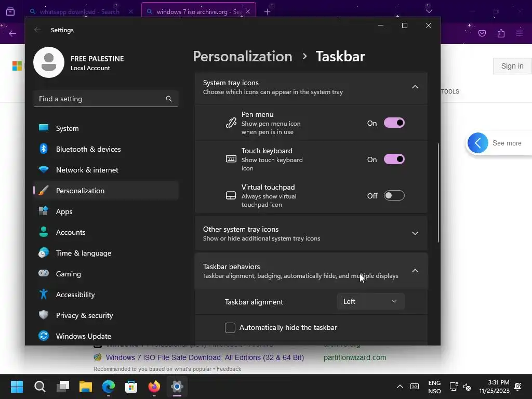Turn off Touch keyboard toggle

click(x=394, y=159)
